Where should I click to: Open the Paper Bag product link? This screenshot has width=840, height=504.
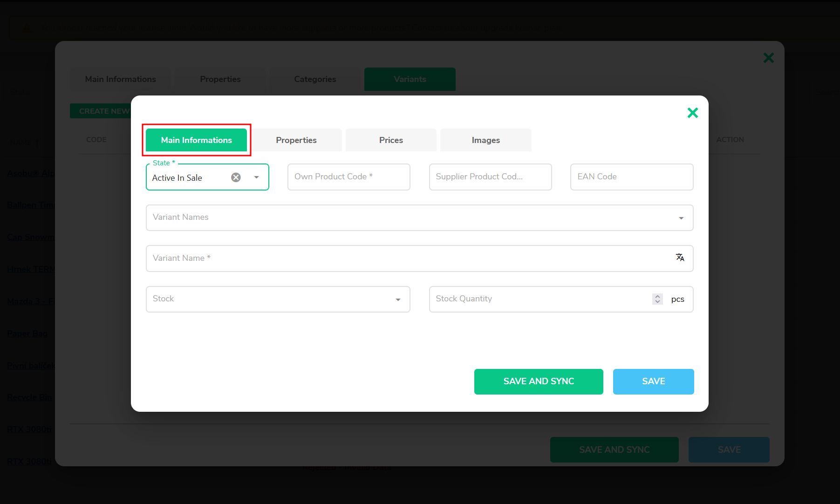pyautogui.click(x=27, y=334)
